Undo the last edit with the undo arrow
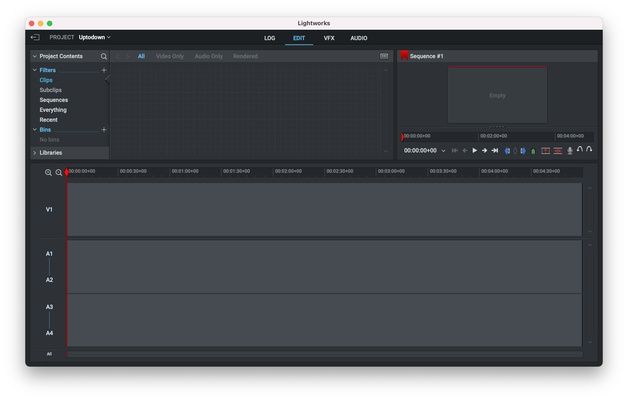The image size is (628, 400). coord(580,149)
